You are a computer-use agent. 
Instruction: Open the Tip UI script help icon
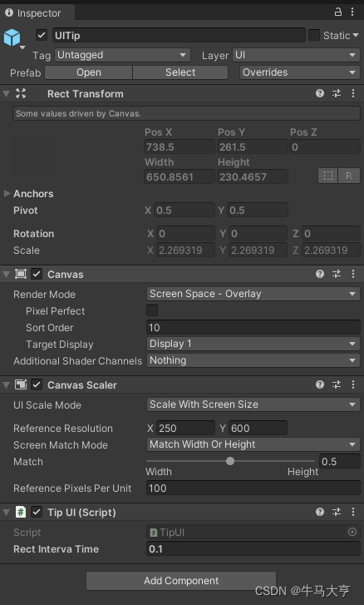coord(320,512)
